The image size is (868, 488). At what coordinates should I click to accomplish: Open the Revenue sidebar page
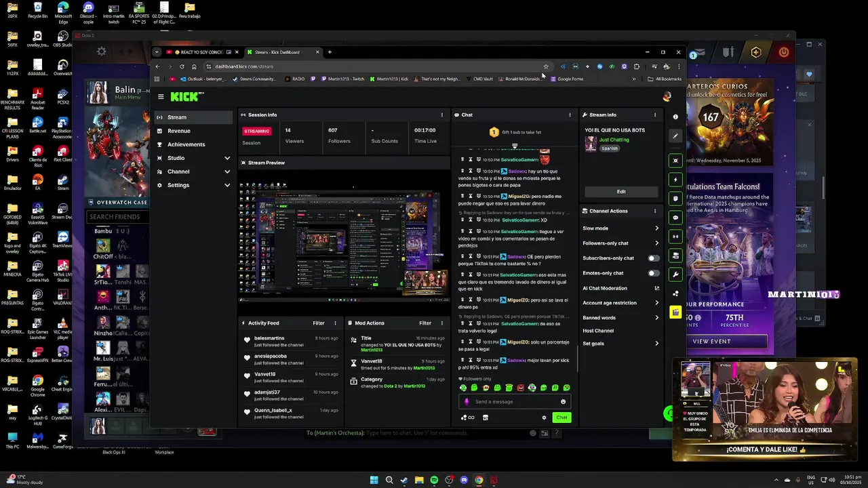coord(194,131)
